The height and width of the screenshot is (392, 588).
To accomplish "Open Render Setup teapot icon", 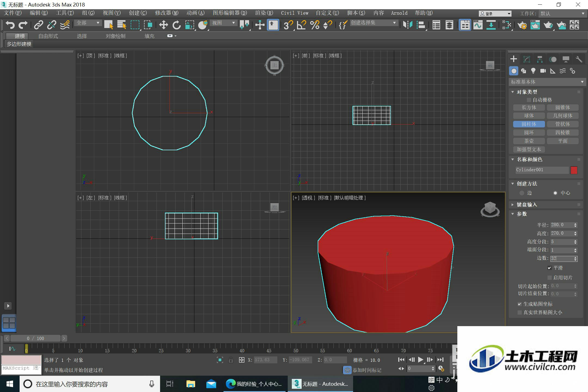I will pyautogui.click(x=522, y=25).
